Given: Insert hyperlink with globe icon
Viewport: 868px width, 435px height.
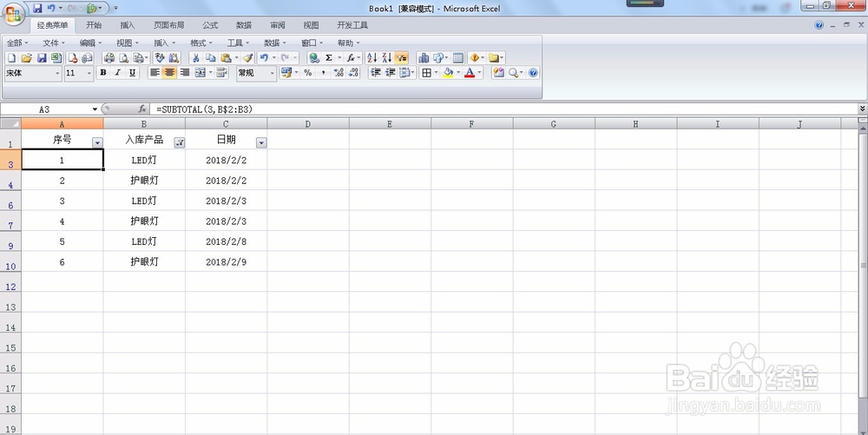Looking at the screenshot, I should 314,57.
